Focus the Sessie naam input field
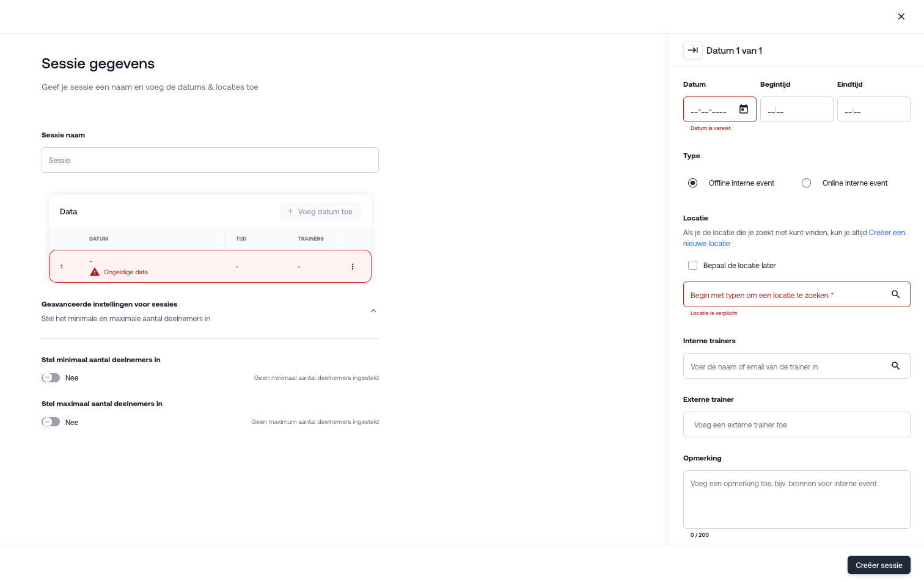The height and width of the screenshot is (582, 924). pos(210,160)
